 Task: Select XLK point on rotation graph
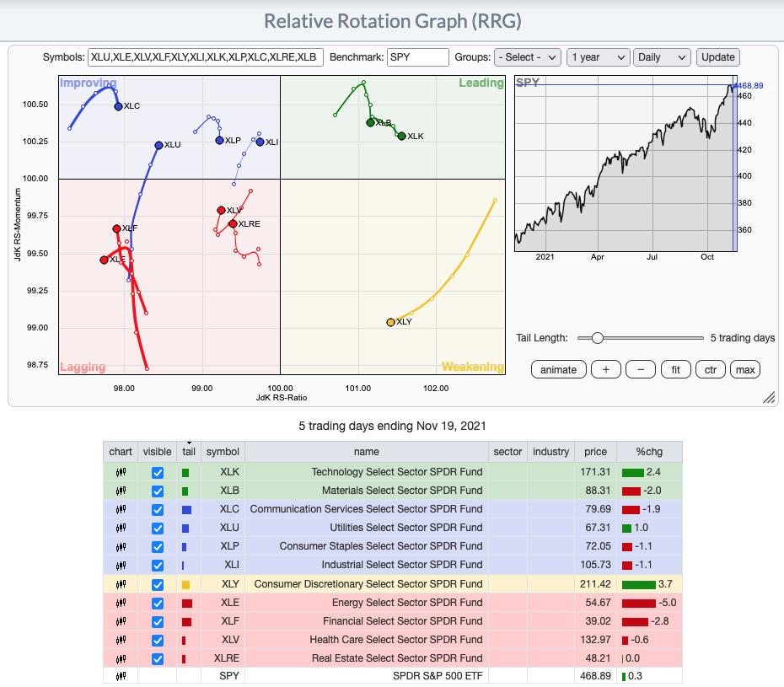point(401,136)
